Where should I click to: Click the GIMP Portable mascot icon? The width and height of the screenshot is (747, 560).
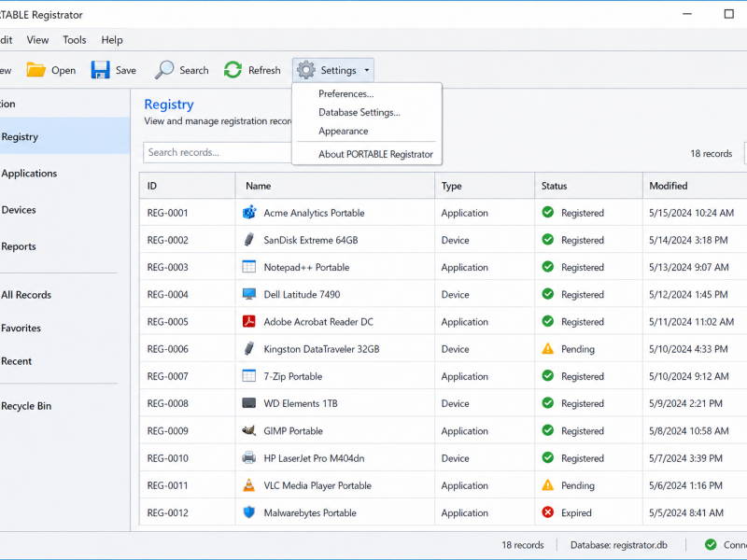[x=249, y=430]
